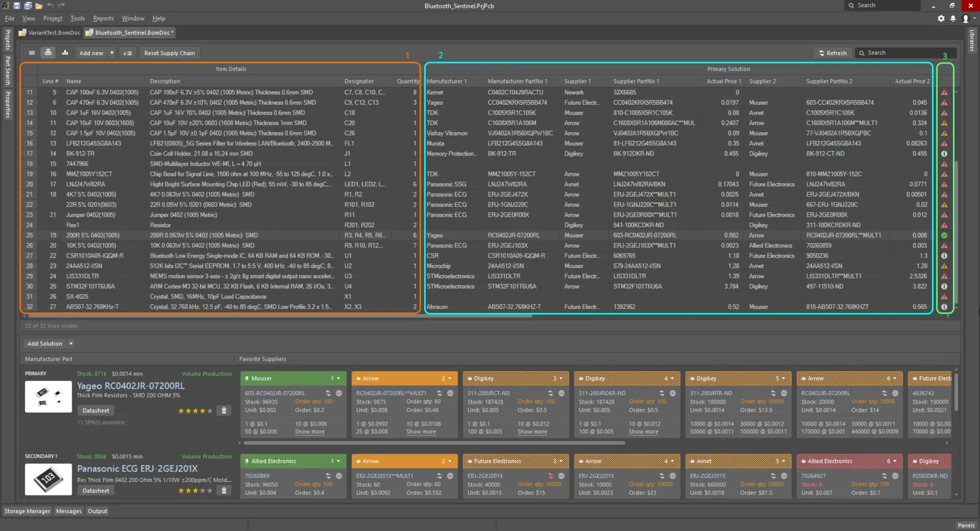Image resolution: width=980 pixels, height=531 pixels.
Task: Click the Panels button
Action: (966, 525)
